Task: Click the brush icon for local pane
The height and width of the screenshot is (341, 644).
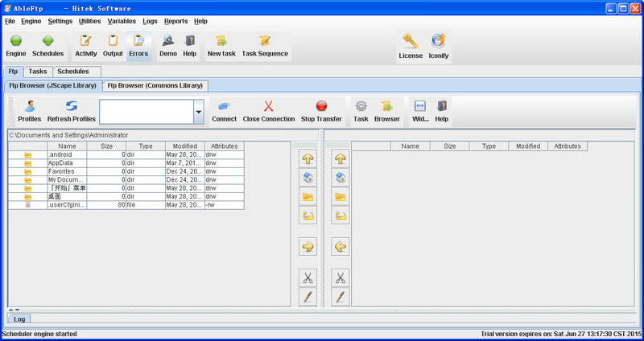Action: coord(308,297)
